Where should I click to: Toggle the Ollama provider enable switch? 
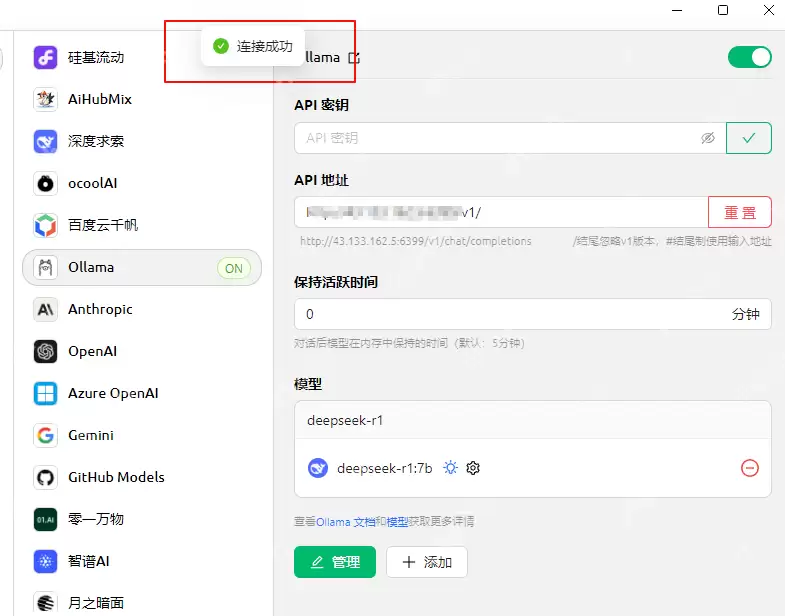749,57
